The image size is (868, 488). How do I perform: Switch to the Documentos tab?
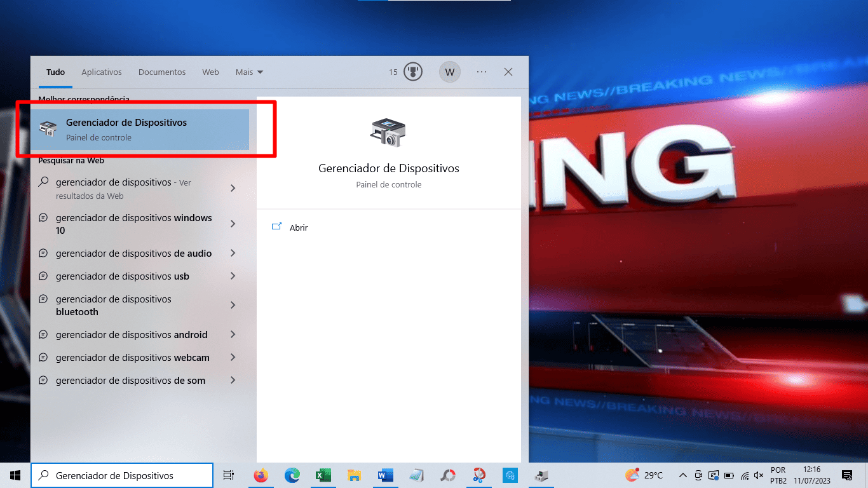(161, 72)
